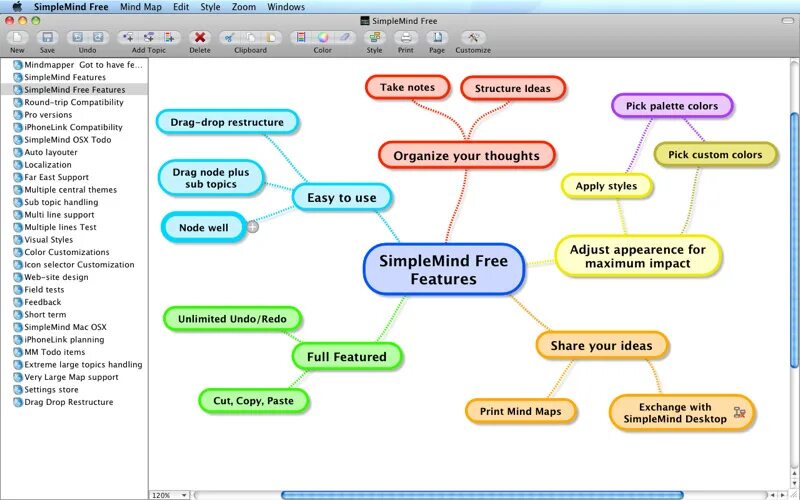Open Visual Styles in the sidebar
800x500 pixels.
point(74,240)
